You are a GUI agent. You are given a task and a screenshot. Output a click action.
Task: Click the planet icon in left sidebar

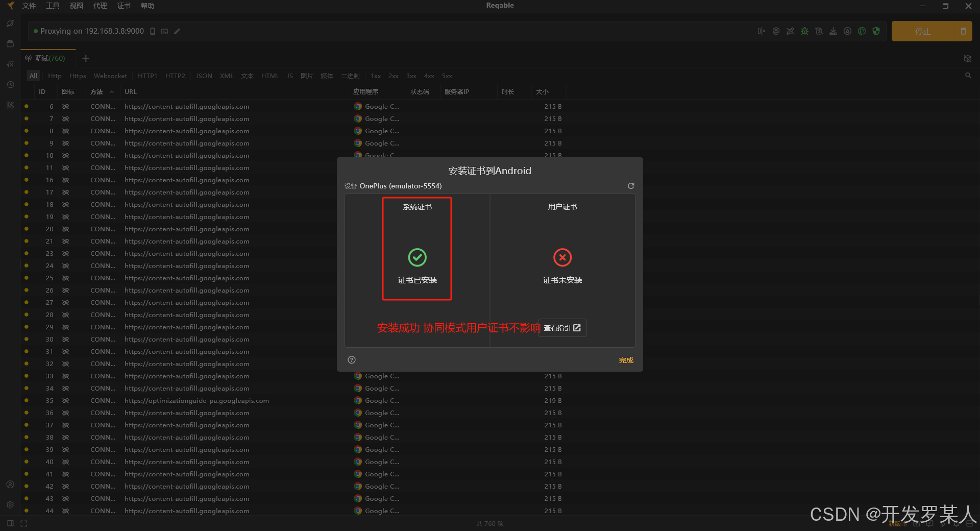pos(10,23)
